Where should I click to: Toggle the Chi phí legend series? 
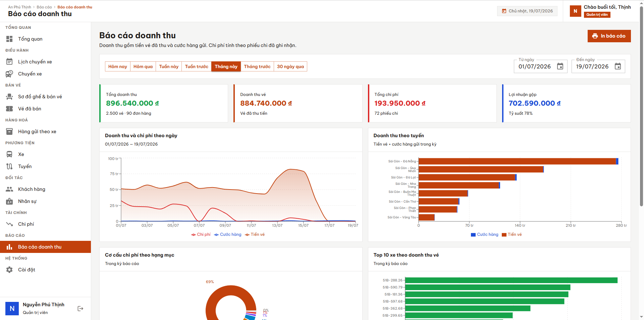coord(201,234)
